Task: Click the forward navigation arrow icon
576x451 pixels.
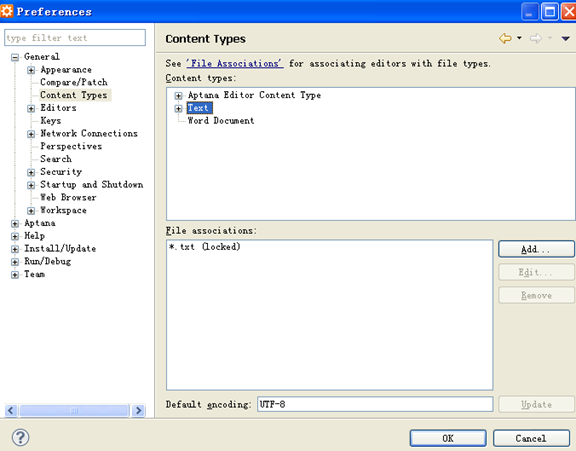Action: [536, 38]
